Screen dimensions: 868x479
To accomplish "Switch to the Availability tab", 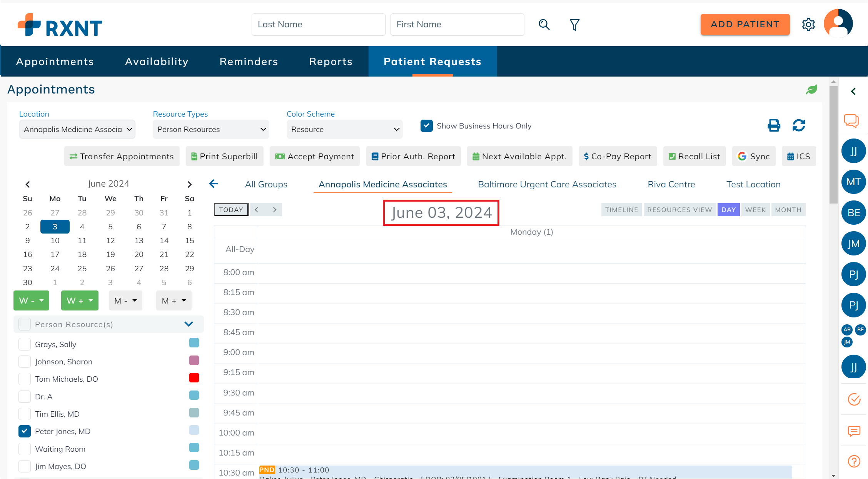I will click(x=157, y=62).
